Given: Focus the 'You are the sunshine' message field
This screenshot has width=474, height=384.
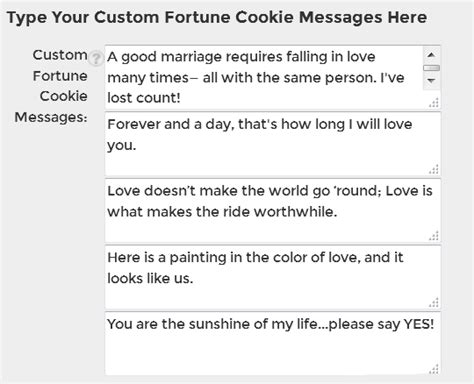Looking at the screenshot, I should [273, 344].
